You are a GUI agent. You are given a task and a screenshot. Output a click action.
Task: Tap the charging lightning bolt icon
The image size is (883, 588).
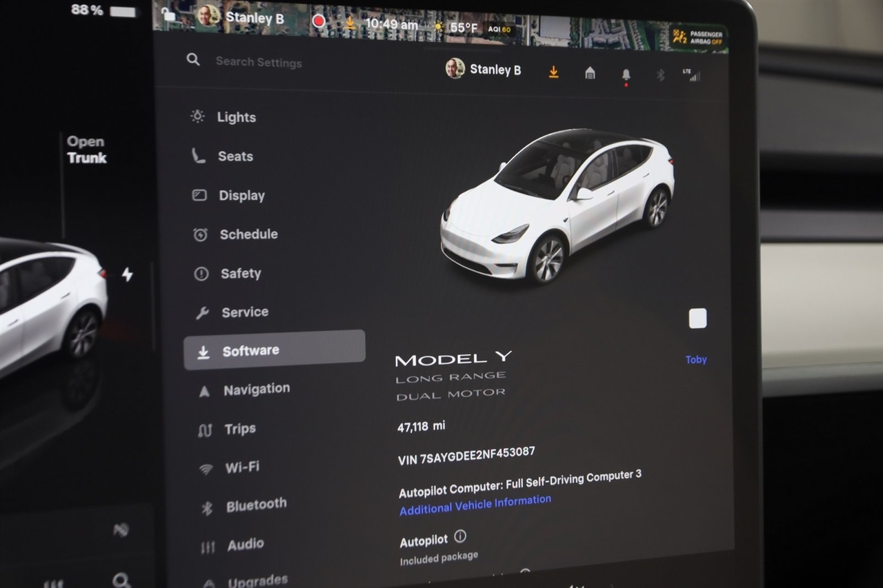127,274
